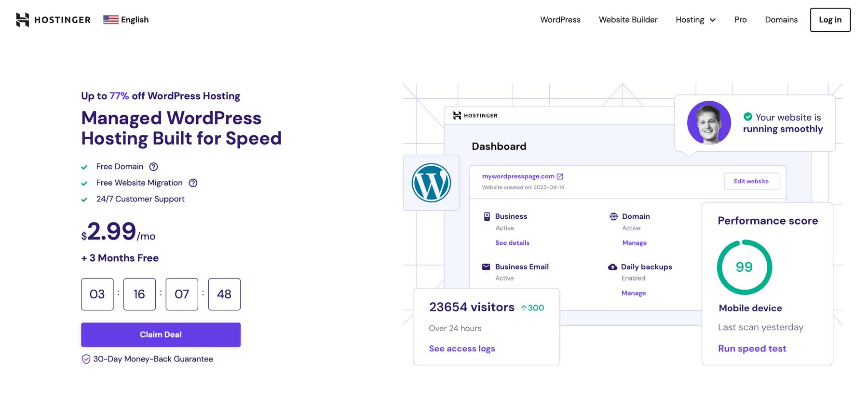Click the Hostinger logo in header

pos(53,20)
